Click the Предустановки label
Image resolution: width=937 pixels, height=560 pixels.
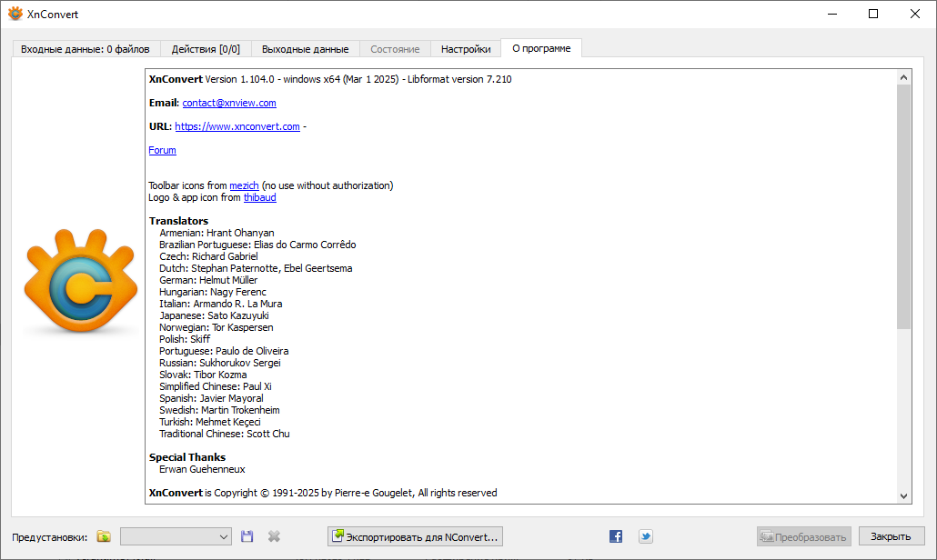click(50, 537)
